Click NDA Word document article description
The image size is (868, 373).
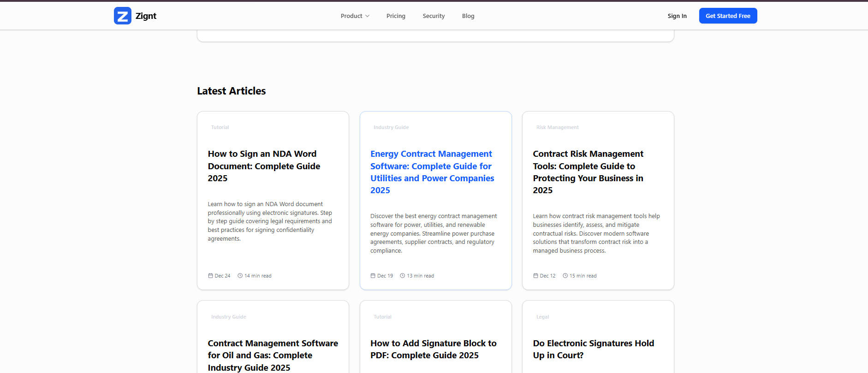(270, 221)
